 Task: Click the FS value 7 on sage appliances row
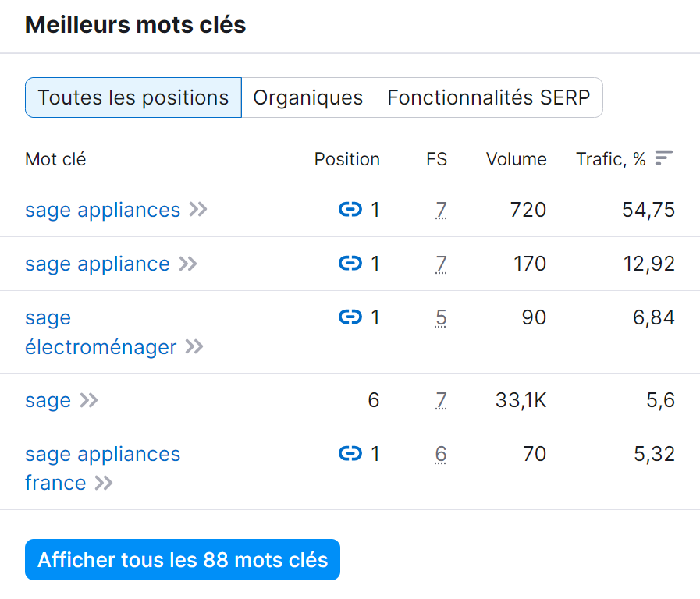point(441,210)
